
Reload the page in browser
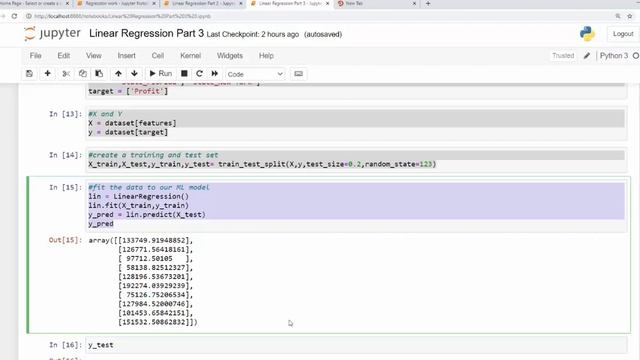pos(14,16)
